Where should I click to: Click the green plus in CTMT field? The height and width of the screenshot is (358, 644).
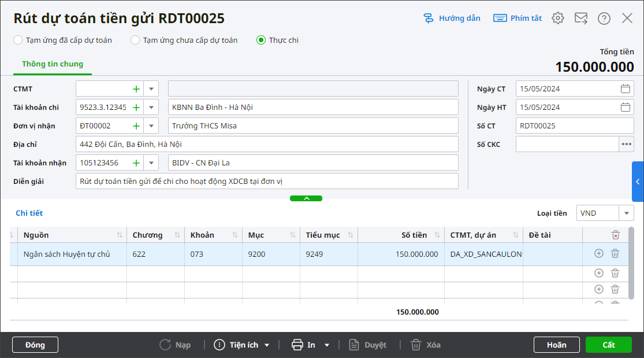[136, 89]
